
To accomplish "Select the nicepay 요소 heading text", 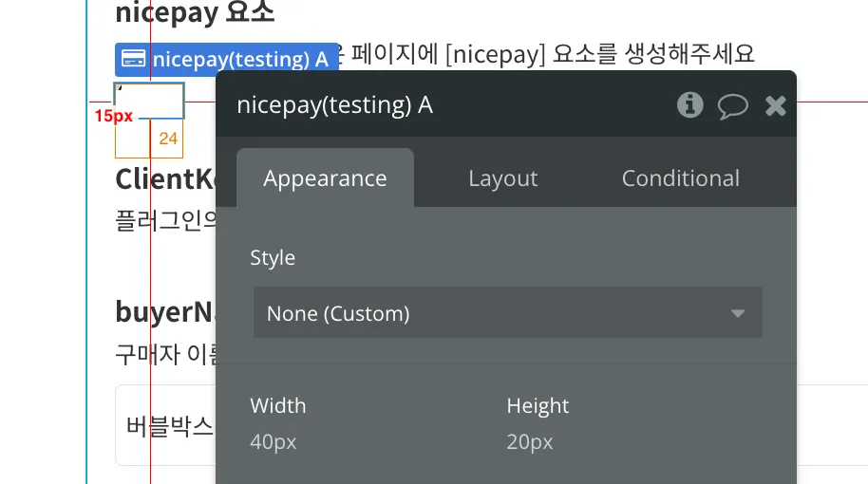I will (x=195, y=14).
